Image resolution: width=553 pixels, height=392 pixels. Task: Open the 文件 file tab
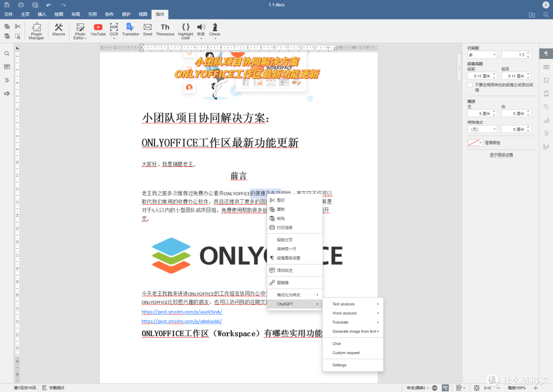pos(9,14)
